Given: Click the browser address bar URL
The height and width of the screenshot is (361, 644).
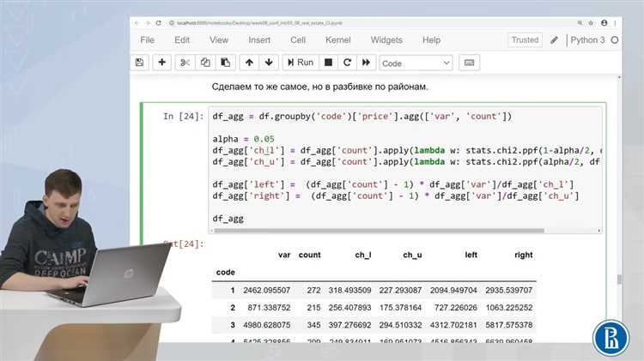Looking at the screenshot, I should (x=259, y=23).
